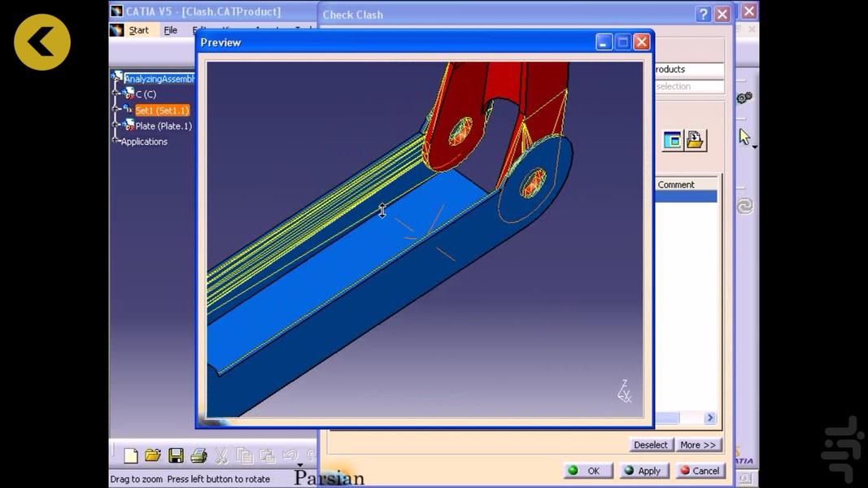
Task: Click the yellow back arrow at top left
Action: click(41, 41)
